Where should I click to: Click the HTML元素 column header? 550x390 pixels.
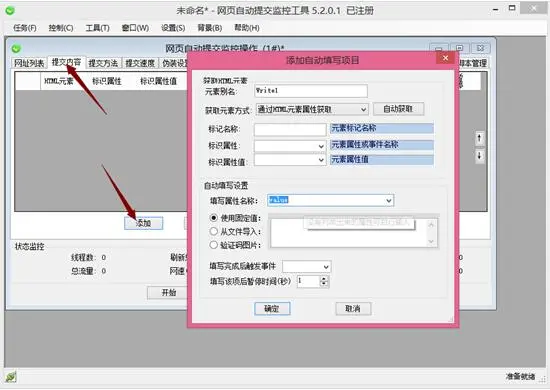[59, 81]
